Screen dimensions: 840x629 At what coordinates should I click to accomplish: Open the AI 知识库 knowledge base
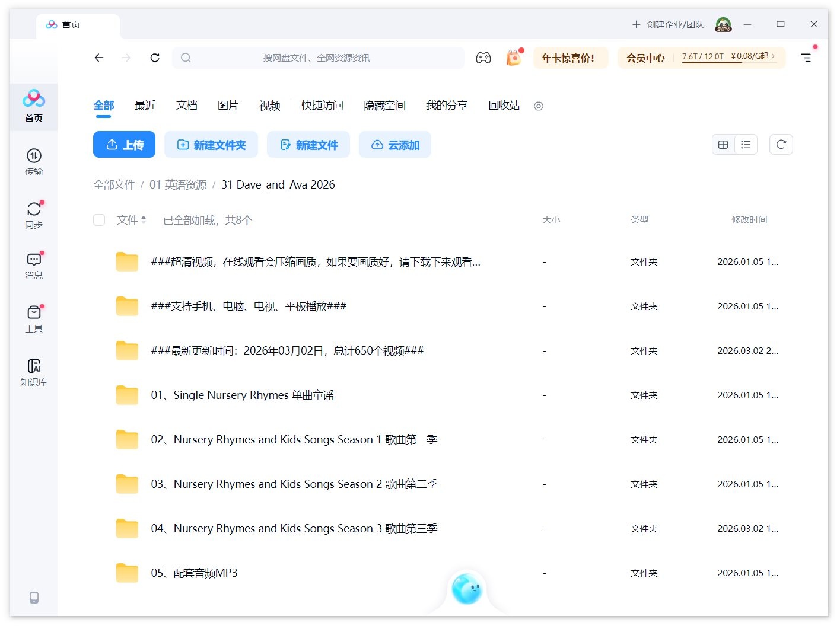click(33, 371)
